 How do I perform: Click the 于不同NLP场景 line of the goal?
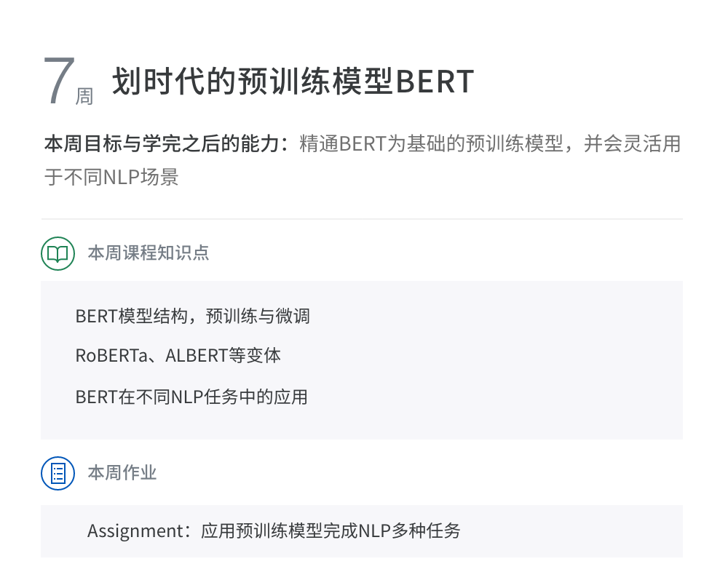coord(111,177)
